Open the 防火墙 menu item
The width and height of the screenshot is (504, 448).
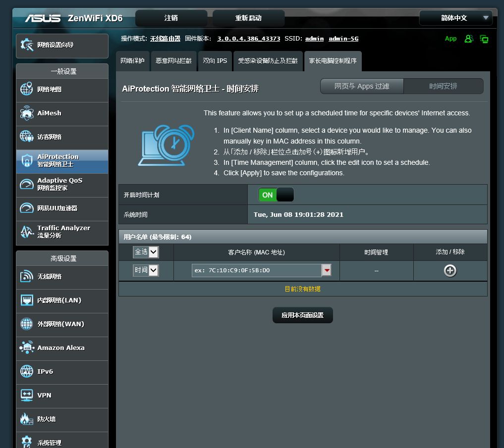tap(62, 419)
